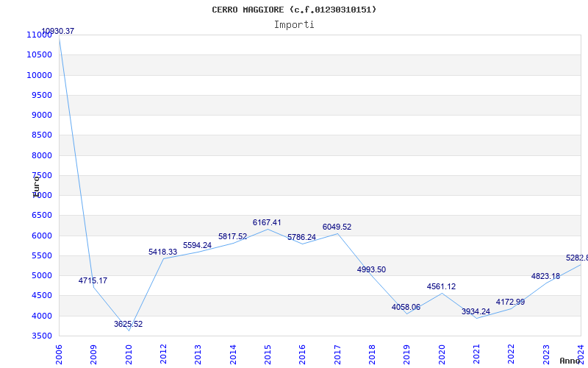
Task: Click the 2020 x-axis year label
Action: 442,355
